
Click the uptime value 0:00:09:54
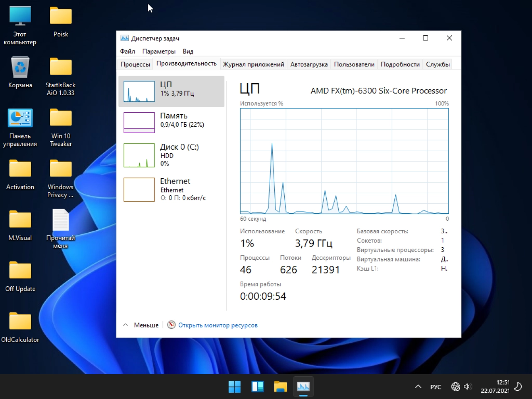pos(263,296)
